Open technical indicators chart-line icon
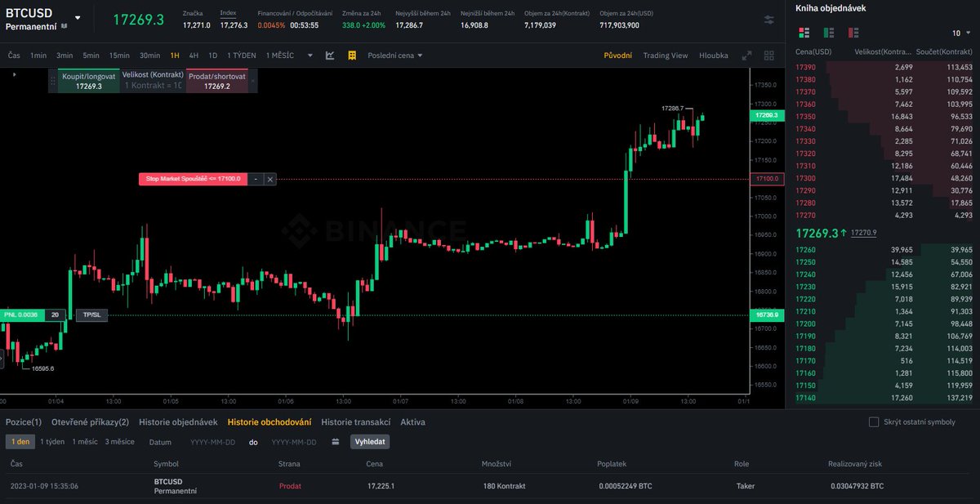The width and height of the screenshot is (980, 504). point(330,56)
